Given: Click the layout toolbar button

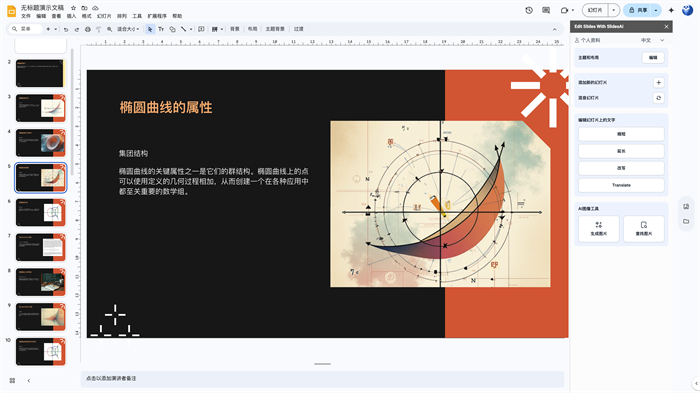Looking at the screenshot, I should coord(253,29).
